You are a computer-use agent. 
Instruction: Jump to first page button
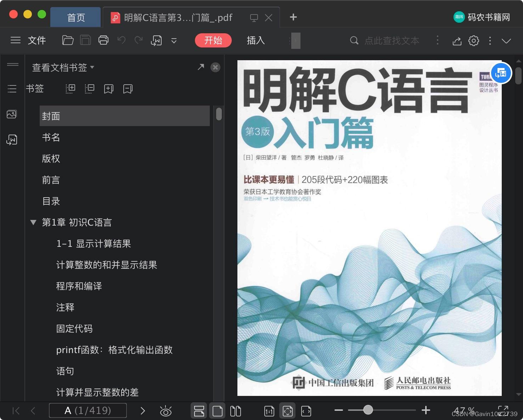click(16, 411)
